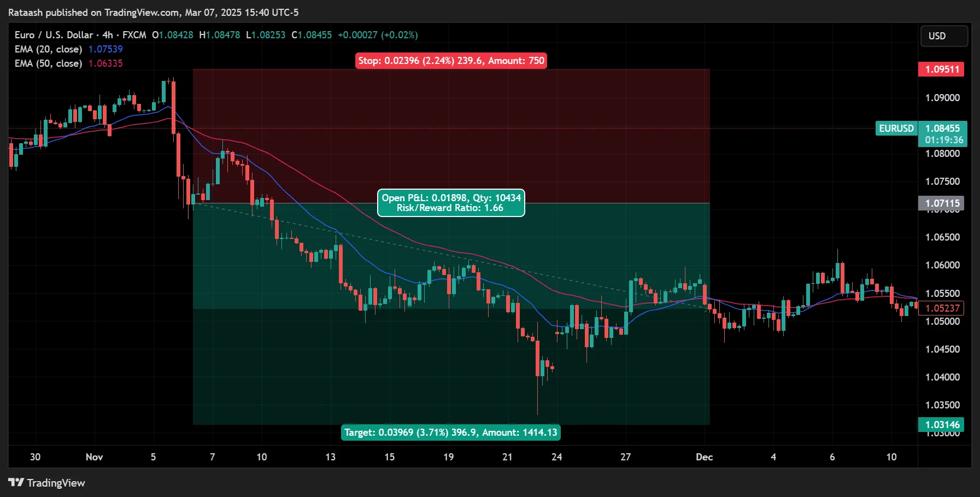The height and width of the screenshot is (497, 980).
Task: Click Nov on the time axis
Action: tap(94, 457)
